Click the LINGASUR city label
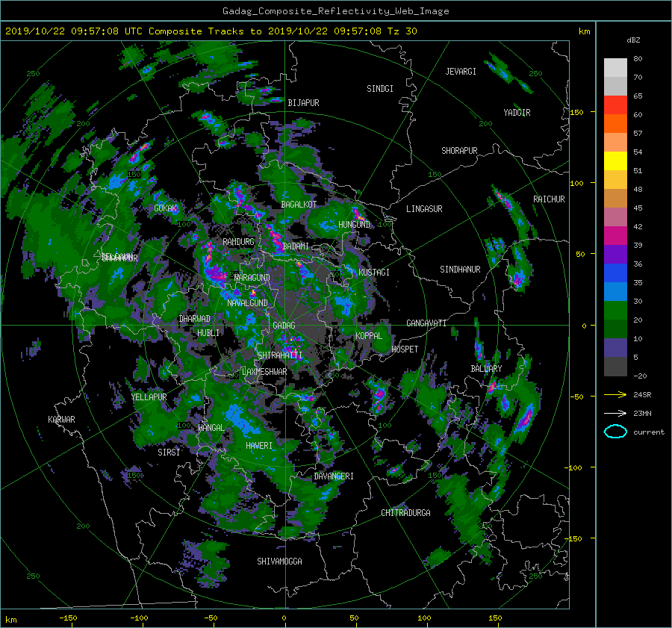Screen dimensions: 672x628 pos(424,209)
